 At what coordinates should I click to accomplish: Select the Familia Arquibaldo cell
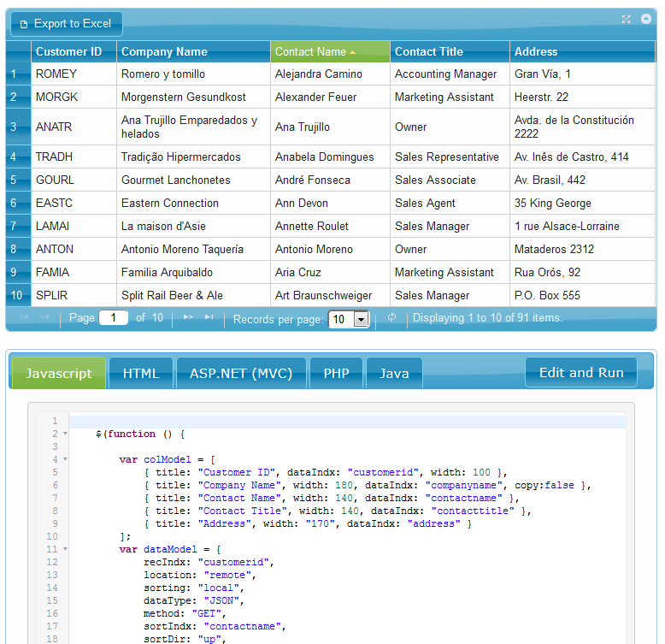click(193, 272)
